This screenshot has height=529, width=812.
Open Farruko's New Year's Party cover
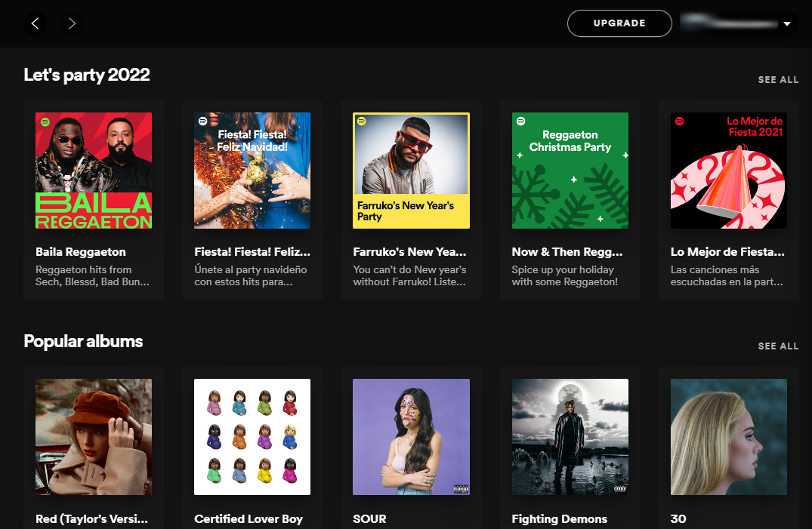point(411,171)
